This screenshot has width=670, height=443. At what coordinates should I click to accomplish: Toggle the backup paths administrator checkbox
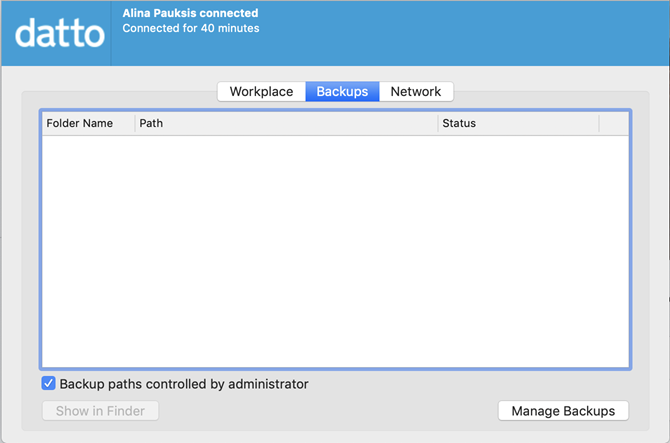tap(48, 383)
